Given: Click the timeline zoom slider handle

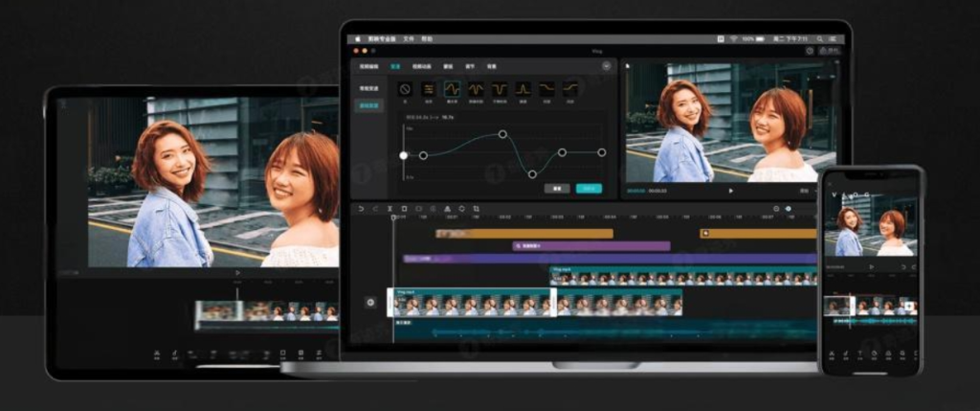Looking at the screenshot, I should click(789, 209).
